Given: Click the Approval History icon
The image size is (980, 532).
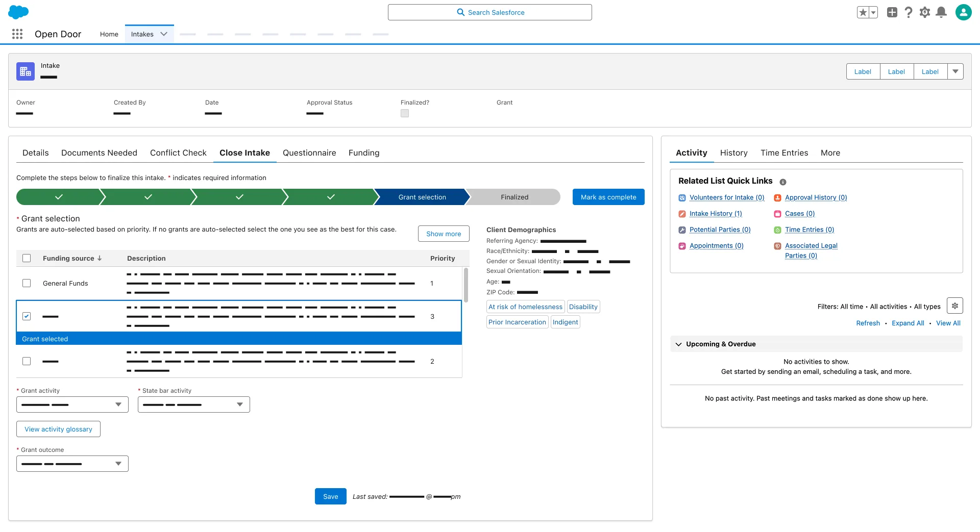Looking at the screenshot, I should coord(777,198).
